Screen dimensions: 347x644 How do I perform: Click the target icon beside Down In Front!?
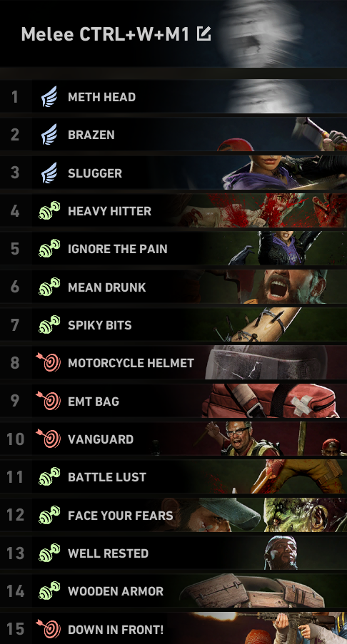pyautogui.click(x=49, y=629)
